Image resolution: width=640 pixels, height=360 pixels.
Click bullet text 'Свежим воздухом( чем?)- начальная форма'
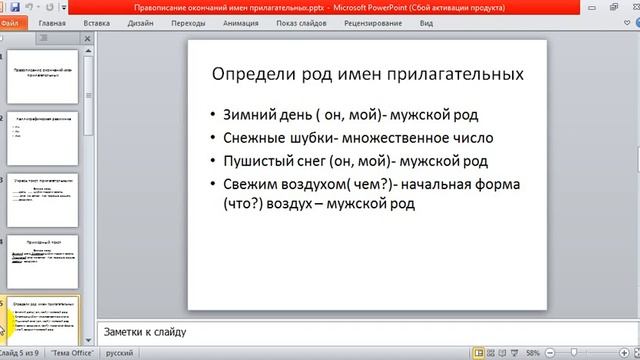coord(371,184)
